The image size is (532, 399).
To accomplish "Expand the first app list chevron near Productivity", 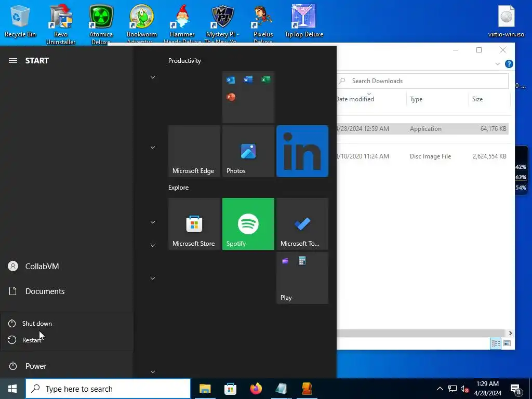I will point(153,77).
